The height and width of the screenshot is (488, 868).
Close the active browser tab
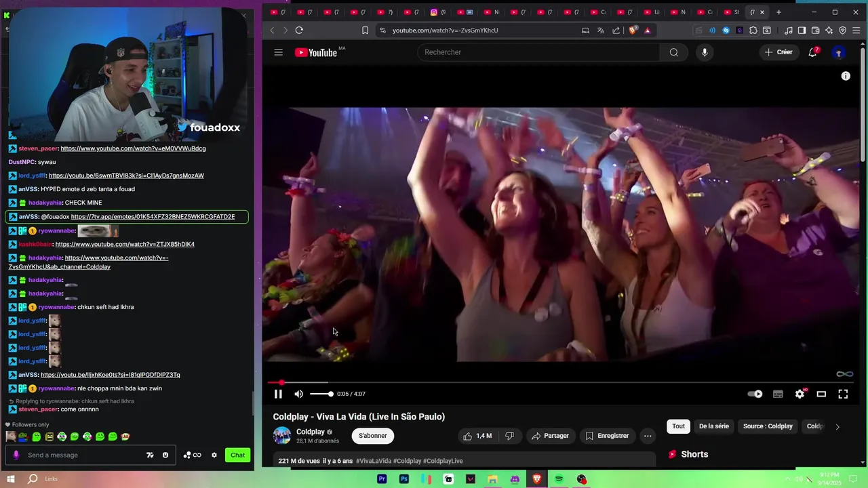tap(762, 12)
